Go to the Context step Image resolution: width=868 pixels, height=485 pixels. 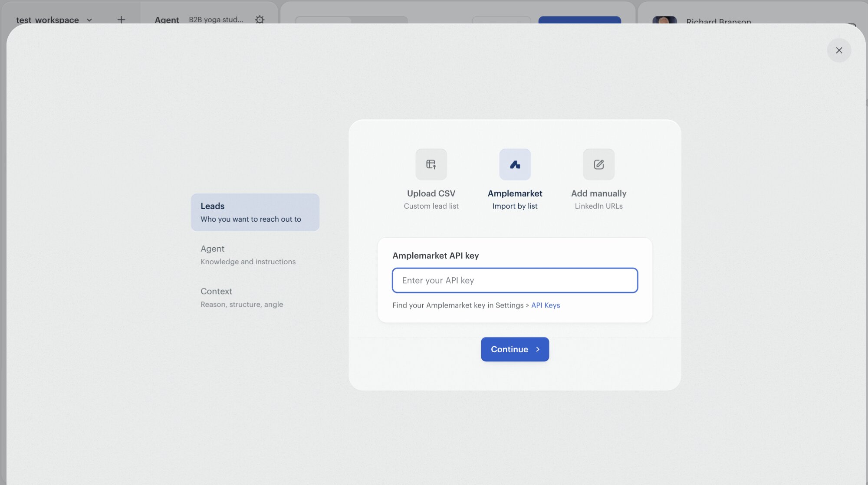pyautogui.click(x=255, y=297)
